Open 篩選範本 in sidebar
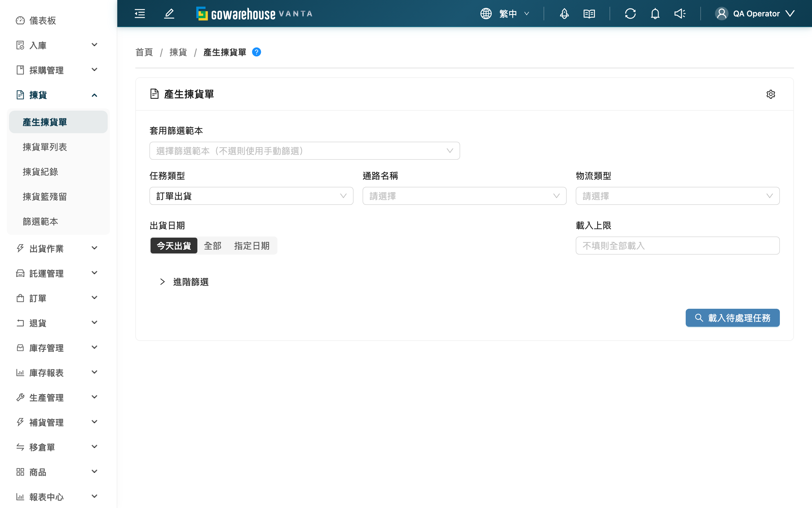The width and height of the screenshot is (812, 508). point(58,222)
